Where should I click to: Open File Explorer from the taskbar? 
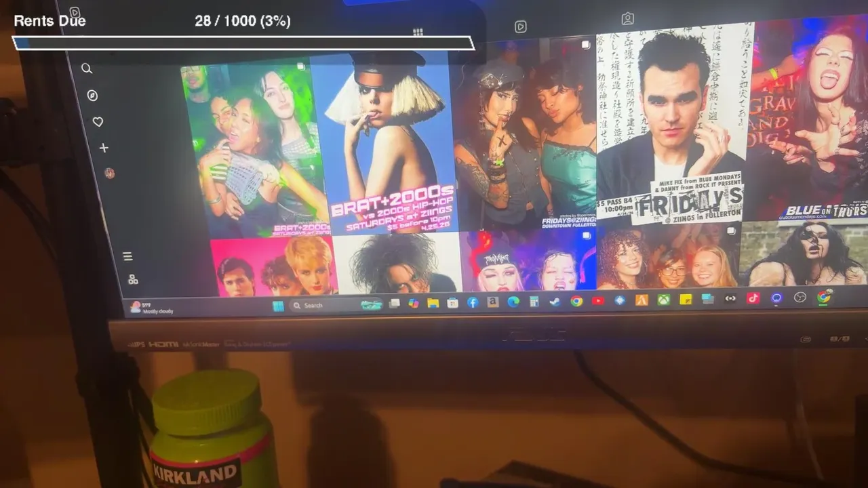(433, 303)
